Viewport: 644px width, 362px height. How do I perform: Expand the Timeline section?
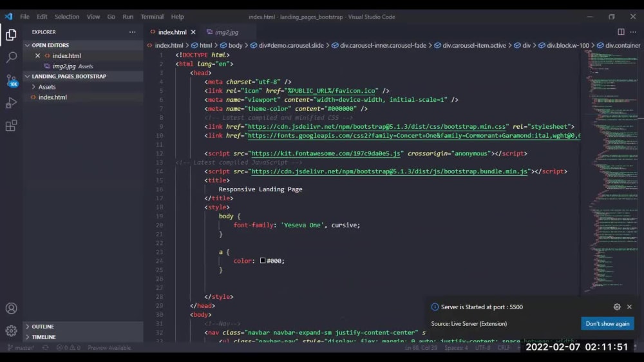click(x=83, y=337)
